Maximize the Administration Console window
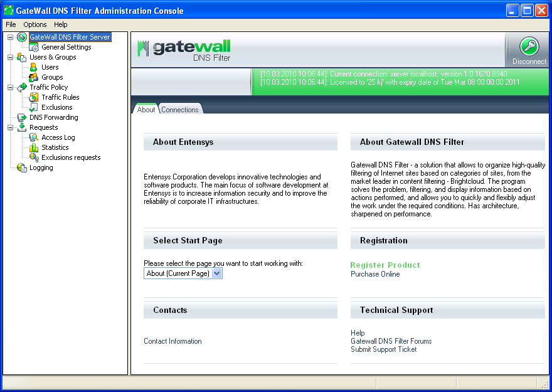Image resolution: width=552 pixels, height=392 pixels. 527,11
